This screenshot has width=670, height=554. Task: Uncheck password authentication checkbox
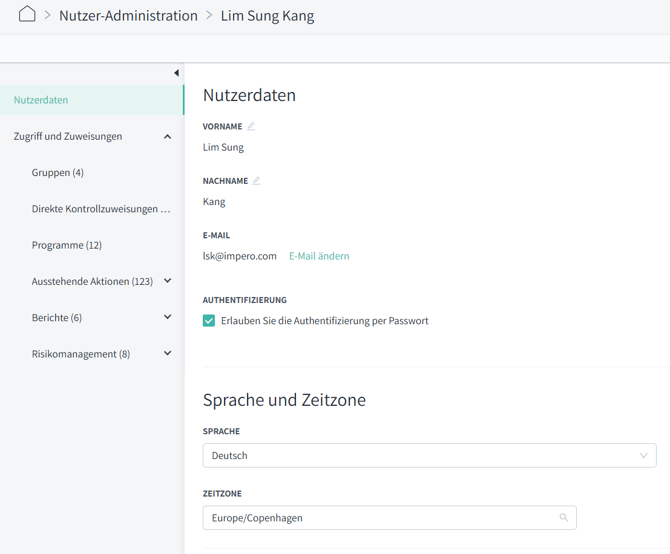coord(209,321)
